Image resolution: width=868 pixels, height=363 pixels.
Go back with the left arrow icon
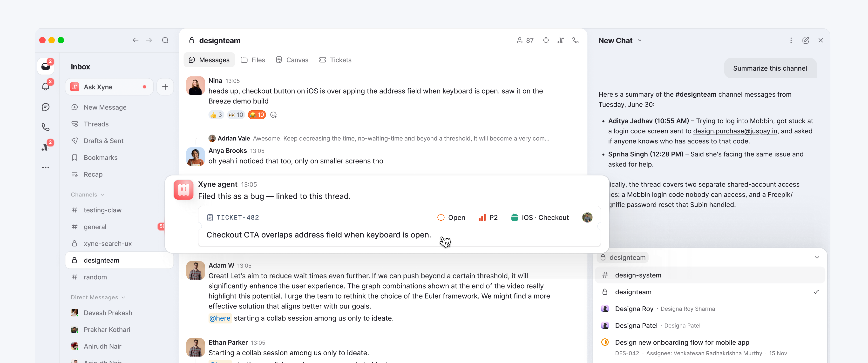click(136, 40)
